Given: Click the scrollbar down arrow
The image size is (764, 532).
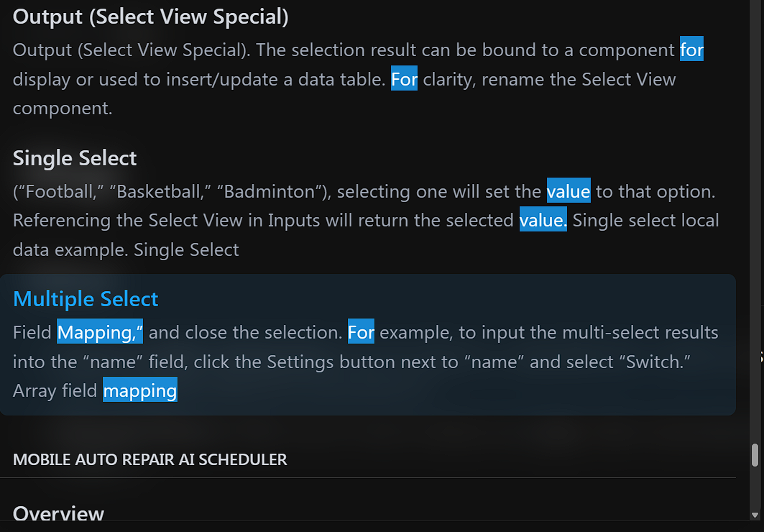Looking at the screenshot, I should coord(755,514).
